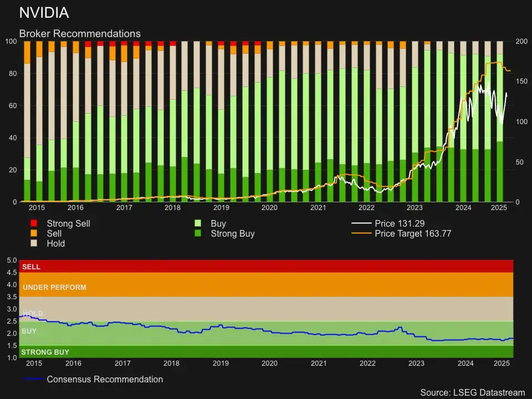Click the HOLD band label
The image size is (532, 399).
click(x=33, y=313)
